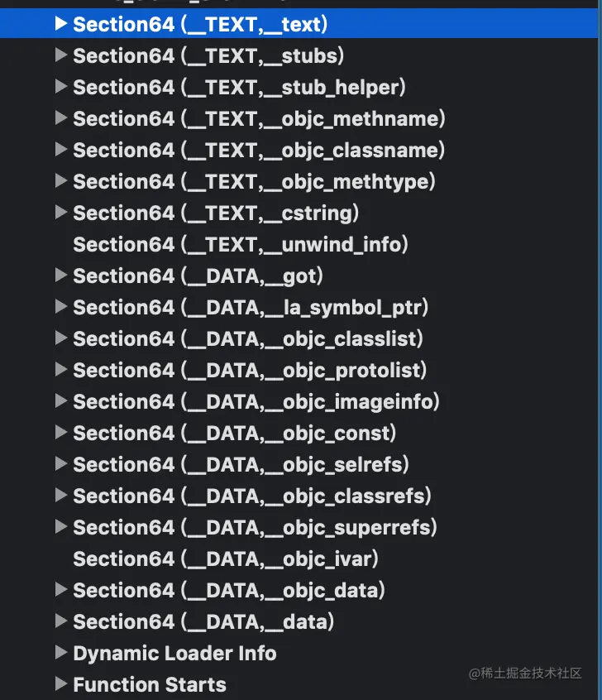Viewport: 602px width, 700px height.
Task: Select Section64 (__DATA,__objc_const) entry
Action: (x=235, y=434)
